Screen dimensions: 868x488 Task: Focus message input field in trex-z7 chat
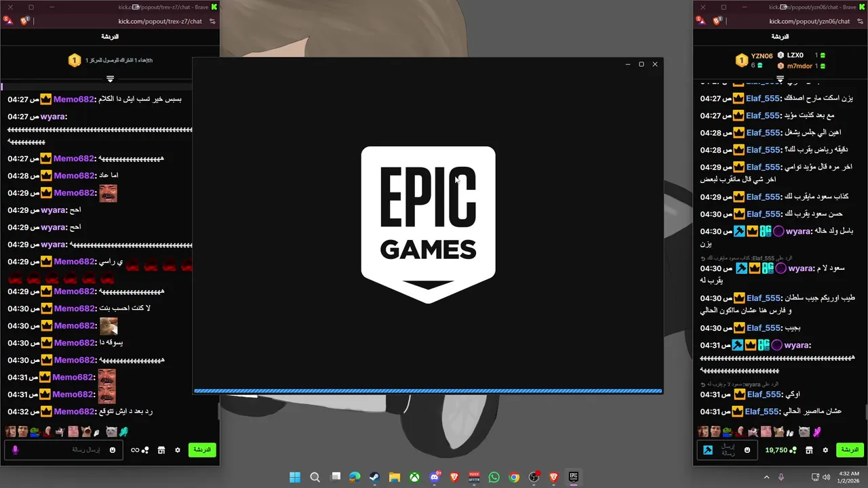tap(64, 450)
